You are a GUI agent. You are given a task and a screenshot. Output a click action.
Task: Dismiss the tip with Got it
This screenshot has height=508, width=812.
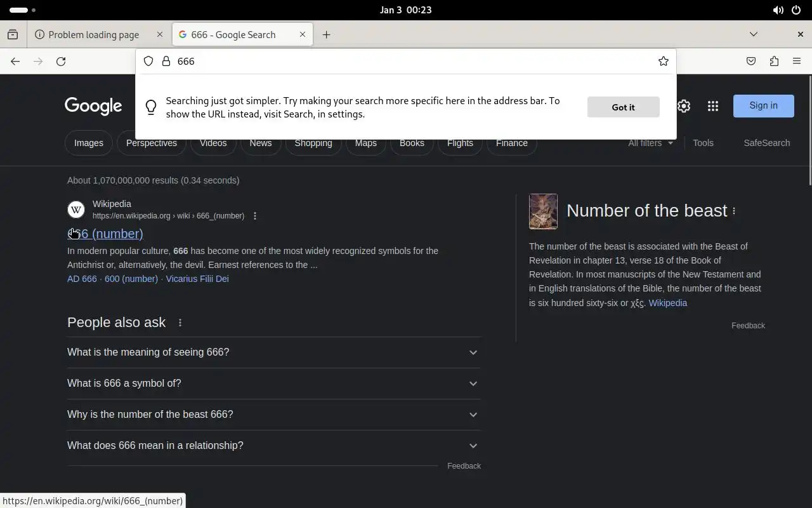tap(623, 107)
